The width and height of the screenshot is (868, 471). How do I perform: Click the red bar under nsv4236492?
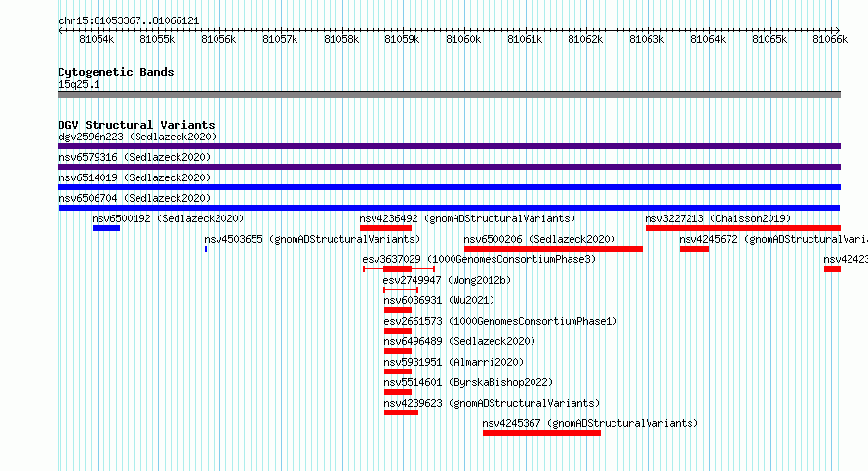pyautogui.click(x=385, y=228)
